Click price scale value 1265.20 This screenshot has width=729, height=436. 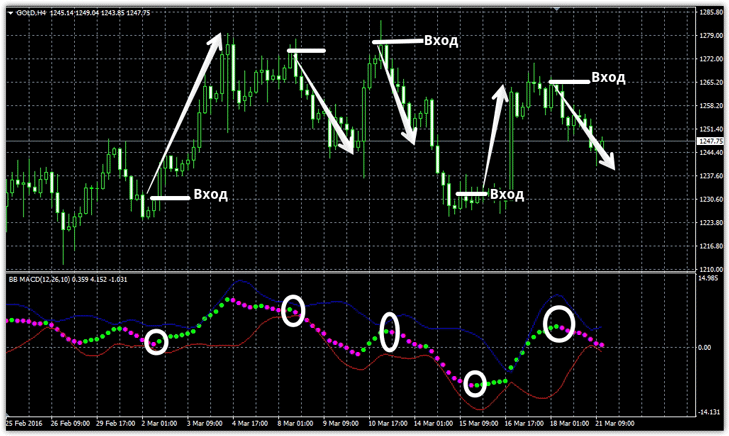pyautogui.click(x=711, y=82)
